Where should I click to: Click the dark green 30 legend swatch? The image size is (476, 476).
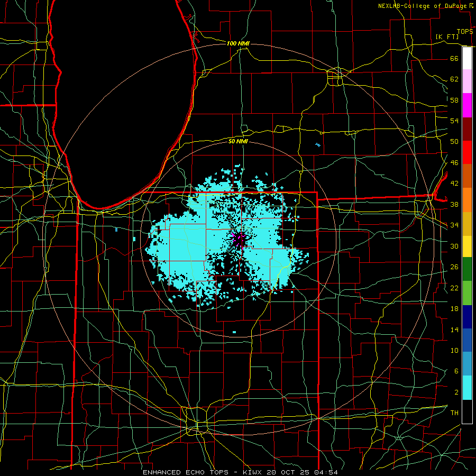tap(467, 269)
